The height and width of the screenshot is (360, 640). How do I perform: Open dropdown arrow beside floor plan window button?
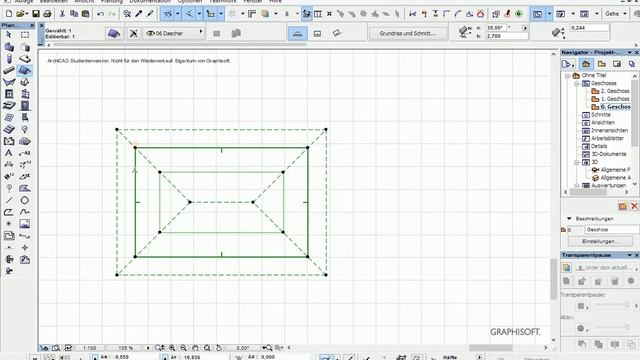(x=549, y=14)
